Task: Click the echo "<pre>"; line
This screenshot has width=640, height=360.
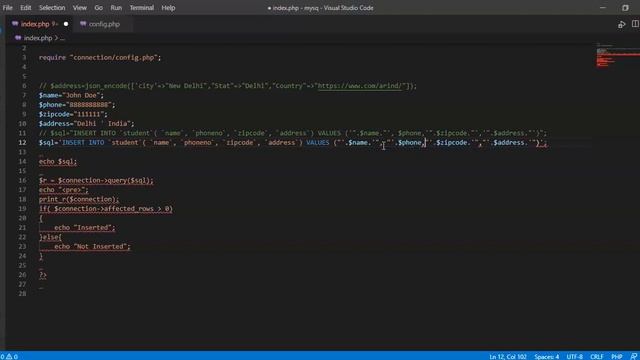Action: coord(63,189)
